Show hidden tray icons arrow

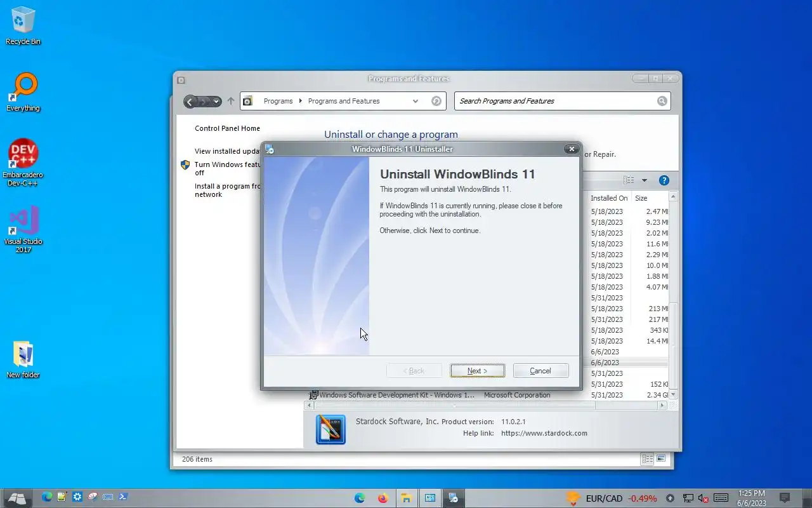671,498
